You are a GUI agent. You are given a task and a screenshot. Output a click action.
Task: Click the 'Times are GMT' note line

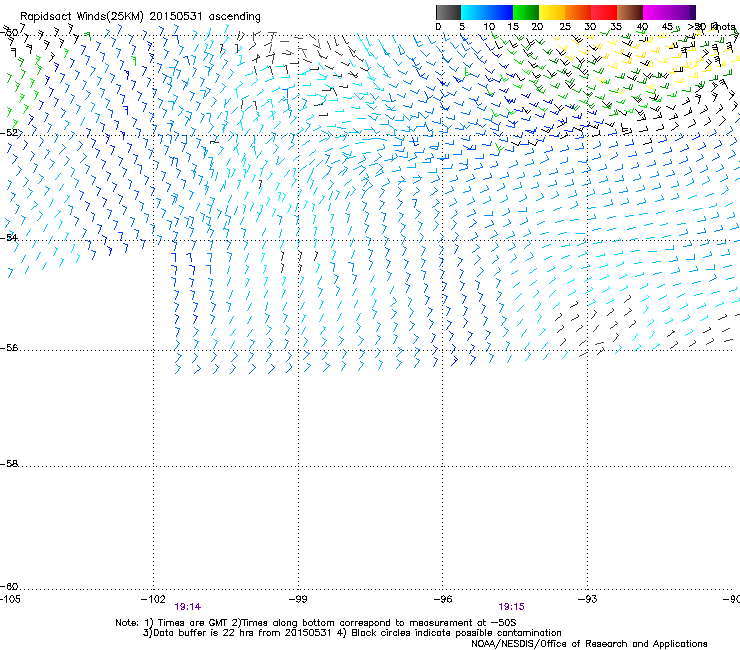tap(316, 623)
